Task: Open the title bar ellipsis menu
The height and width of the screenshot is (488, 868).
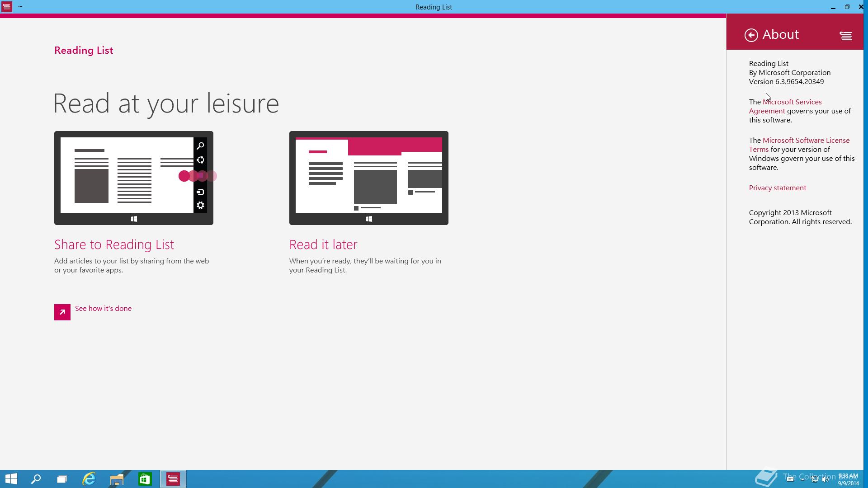Action: pos(20,7)
